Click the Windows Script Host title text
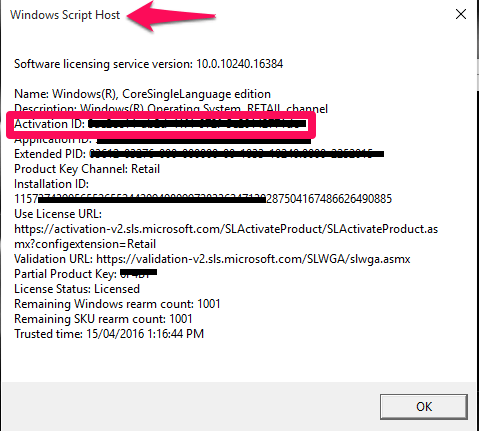Image resolution: width=479 pixels, height=431 pixels. (x=65, y=15)
